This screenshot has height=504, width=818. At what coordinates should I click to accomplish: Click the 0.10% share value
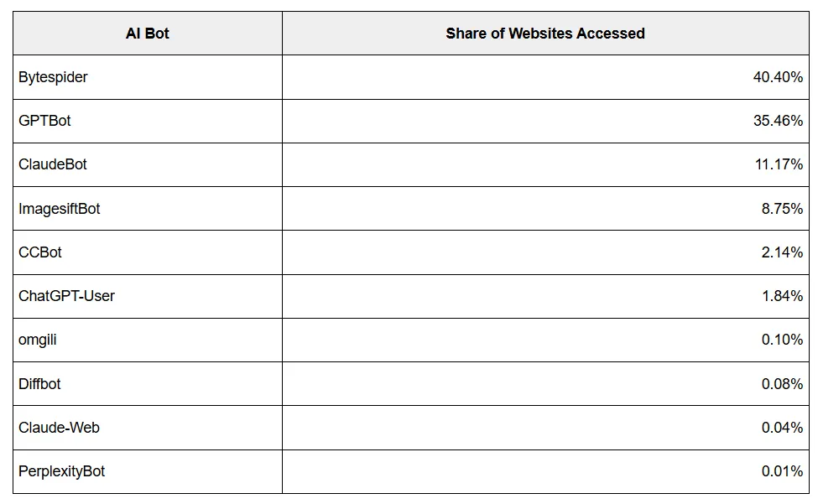(782, 340)
